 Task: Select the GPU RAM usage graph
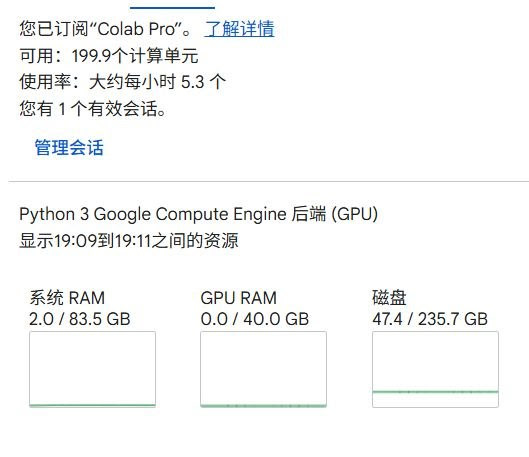click(263, 369)
